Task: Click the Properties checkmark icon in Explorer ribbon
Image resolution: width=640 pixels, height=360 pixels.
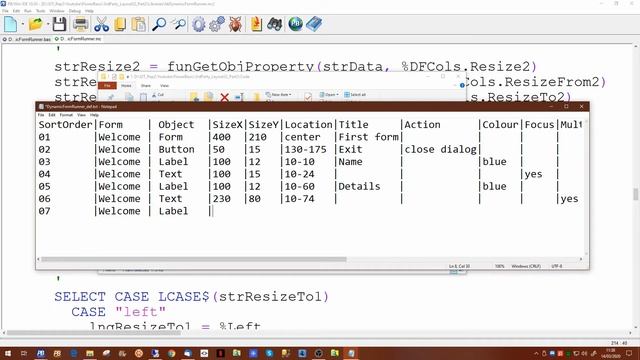Action: tap(308, 96)
